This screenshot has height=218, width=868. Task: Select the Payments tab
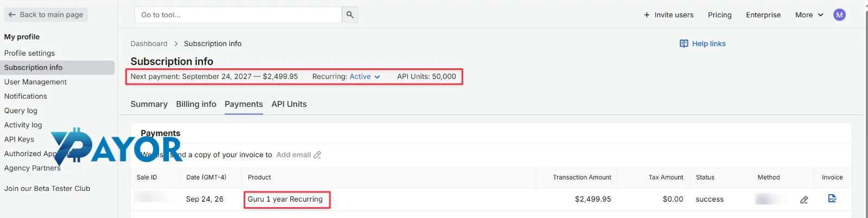click(x=244, y=104)
